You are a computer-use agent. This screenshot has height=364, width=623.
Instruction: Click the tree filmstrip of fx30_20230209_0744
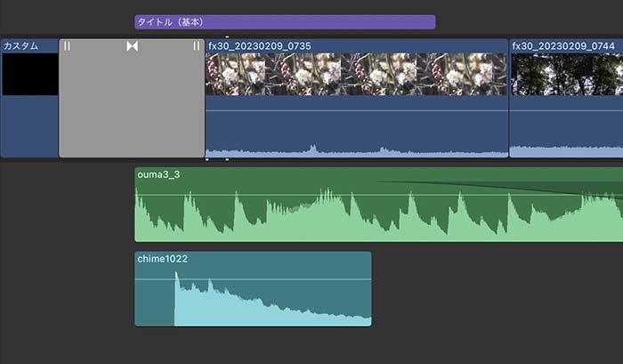coord(567,74)
